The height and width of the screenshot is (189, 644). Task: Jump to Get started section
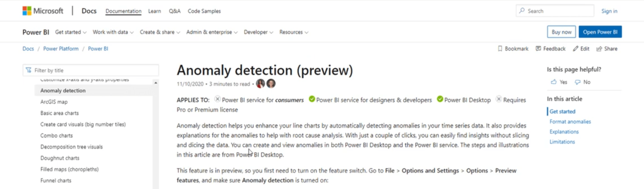point(562,111)
